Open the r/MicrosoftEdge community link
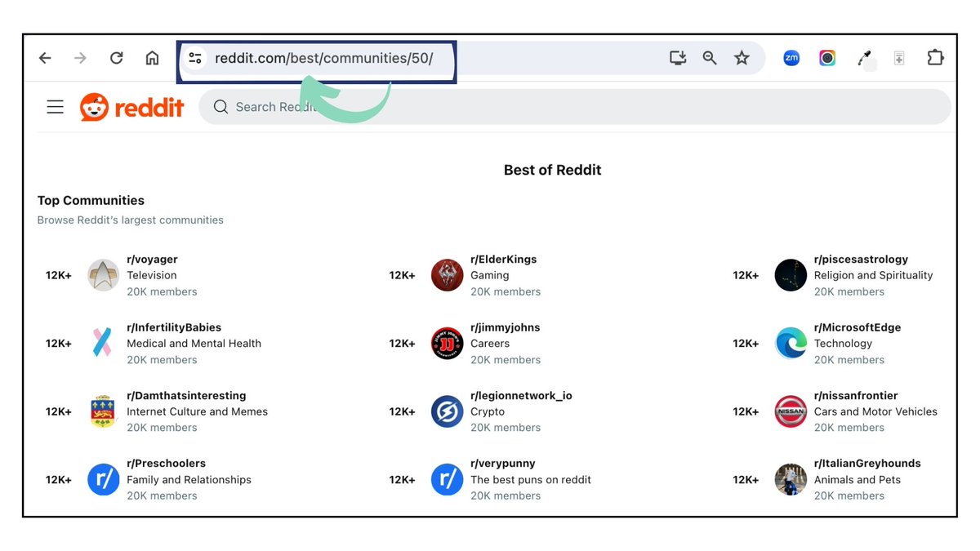The image size is (980, 551). pos(857,327)
